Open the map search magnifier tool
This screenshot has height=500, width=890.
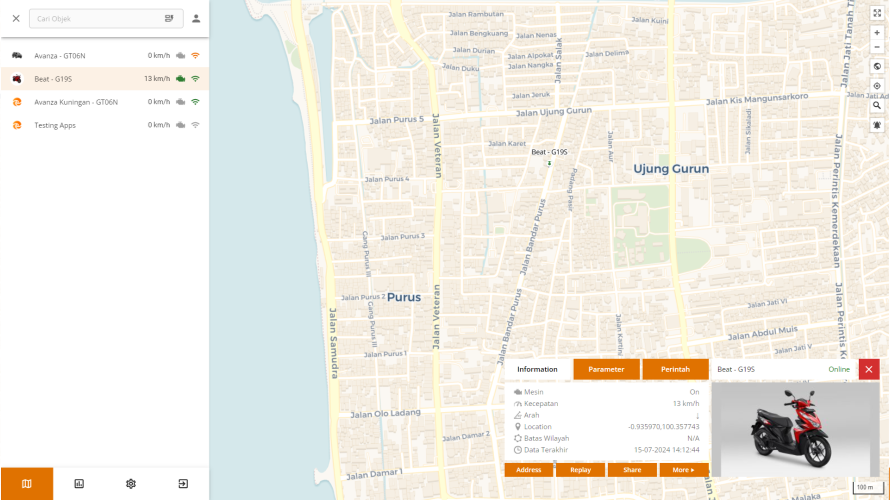877,105
